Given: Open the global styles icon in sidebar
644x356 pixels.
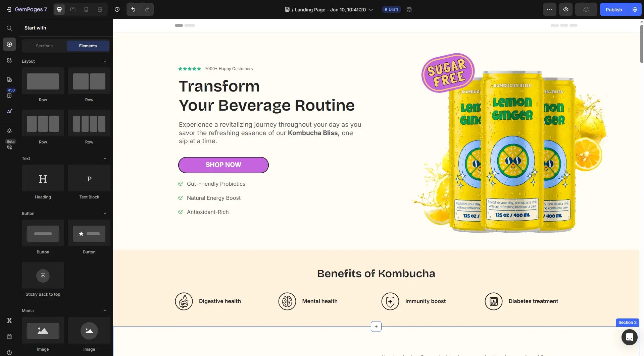Looking at the screenshot, I should click(x=9, y=79).
